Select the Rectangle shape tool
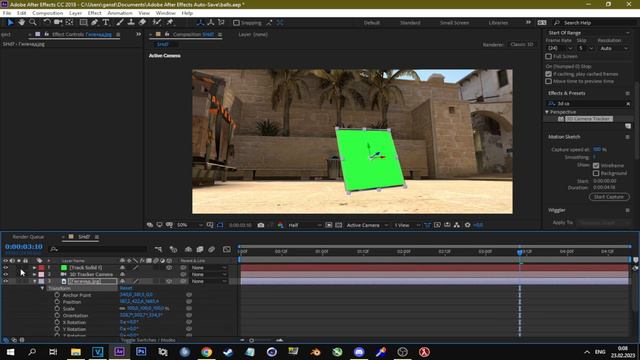 [83, 22]
